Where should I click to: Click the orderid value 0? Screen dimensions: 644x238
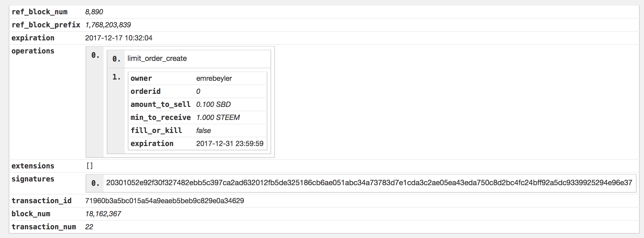click(x=198, y=91)
